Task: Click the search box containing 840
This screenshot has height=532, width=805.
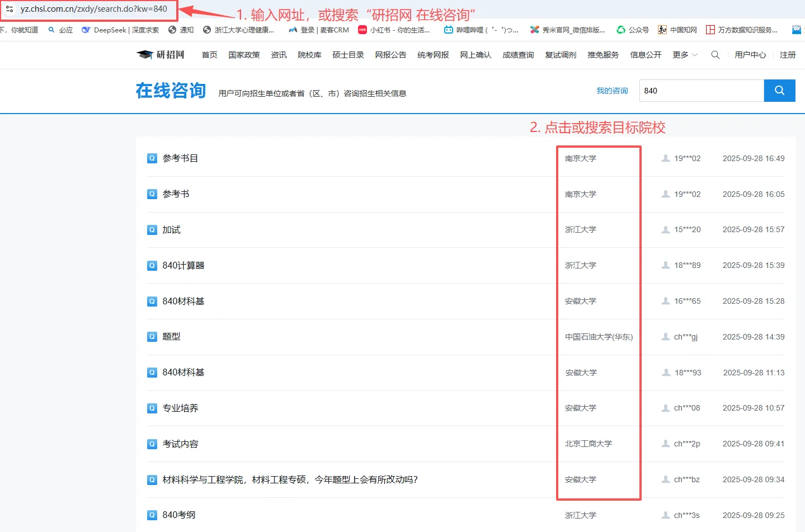Action: 702,90
